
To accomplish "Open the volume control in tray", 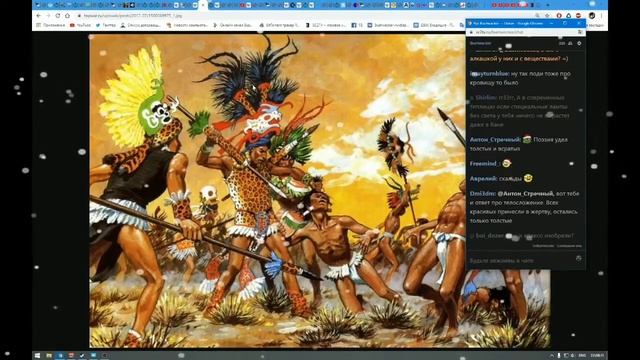I will click(572, 356).
